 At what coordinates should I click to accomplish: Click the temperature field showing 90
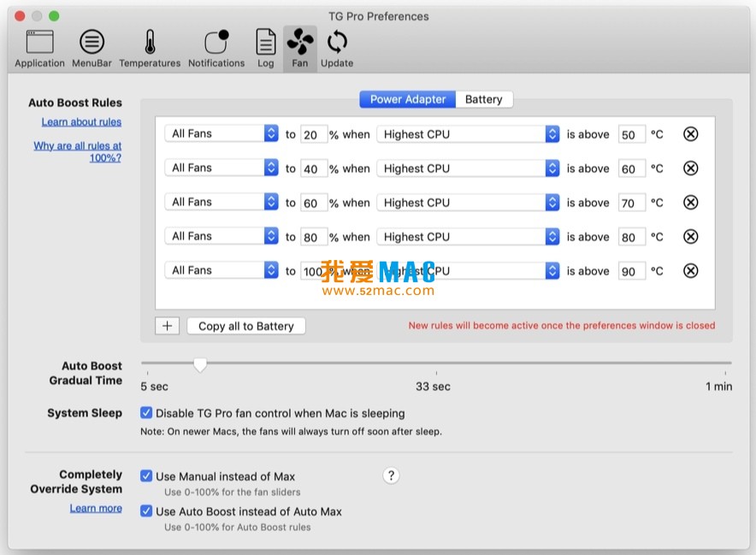click(x=632, y=271)
